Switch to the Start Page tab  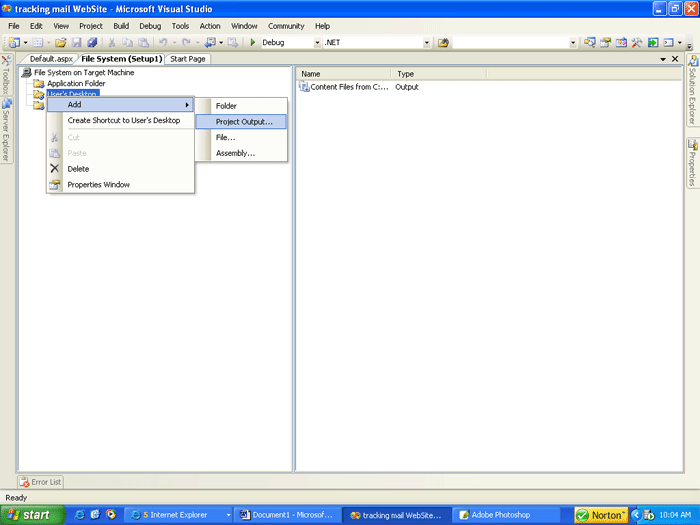point(188,59)
